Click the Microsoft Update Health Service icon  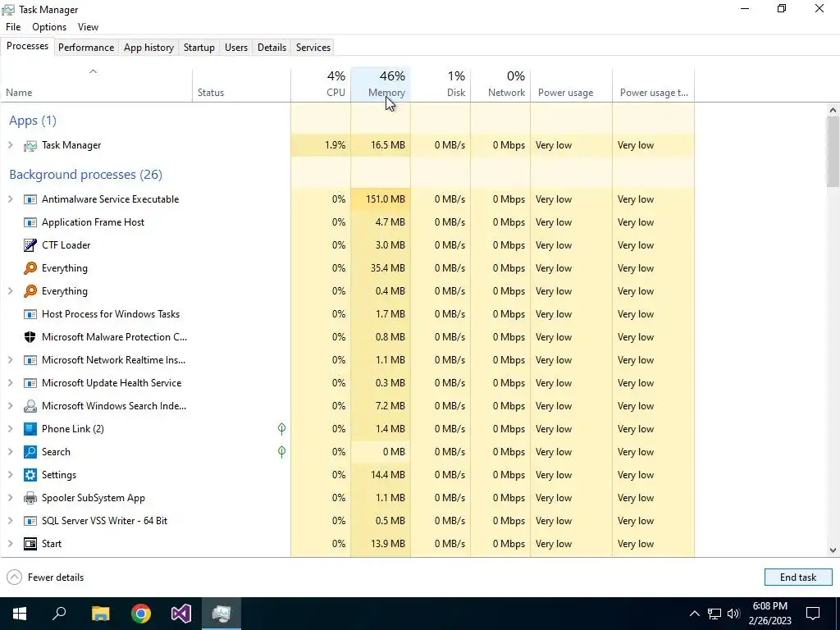[30, 383]
